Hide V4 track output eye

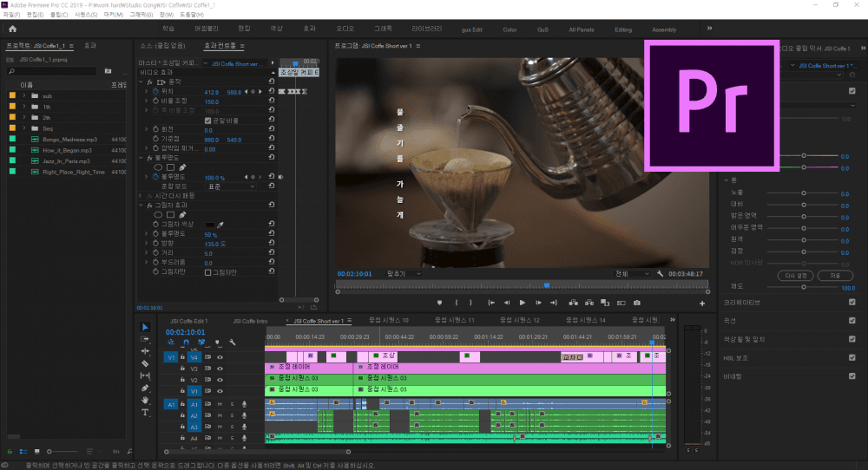(220, 357)
